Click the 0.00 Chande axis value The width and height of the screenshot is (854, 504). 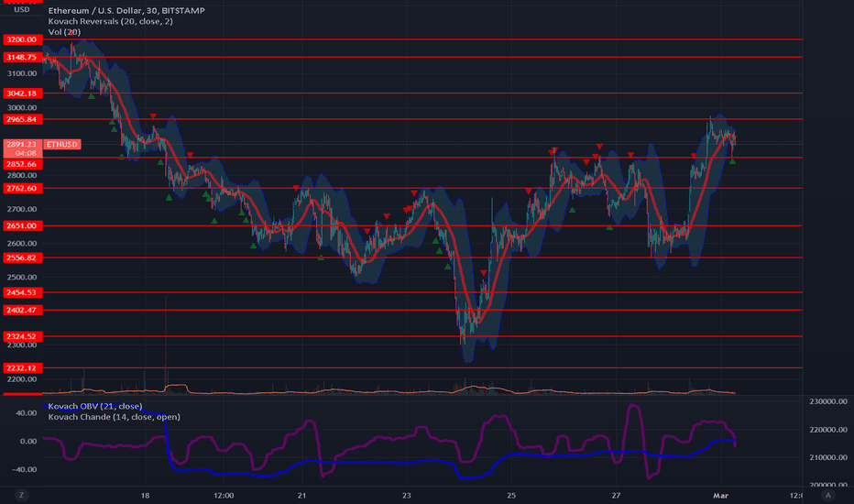pos(28,441)
